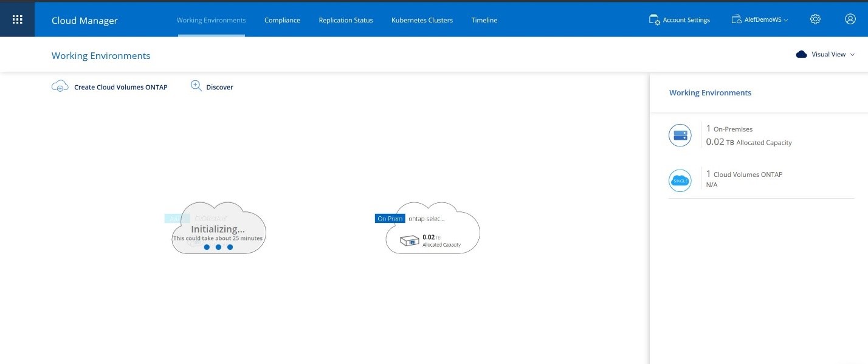Click the Discover button

(212, 87)
